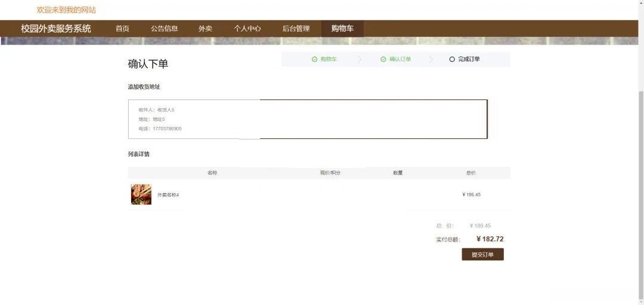Open 后台管理 from the navigation bar

[296, 29]
